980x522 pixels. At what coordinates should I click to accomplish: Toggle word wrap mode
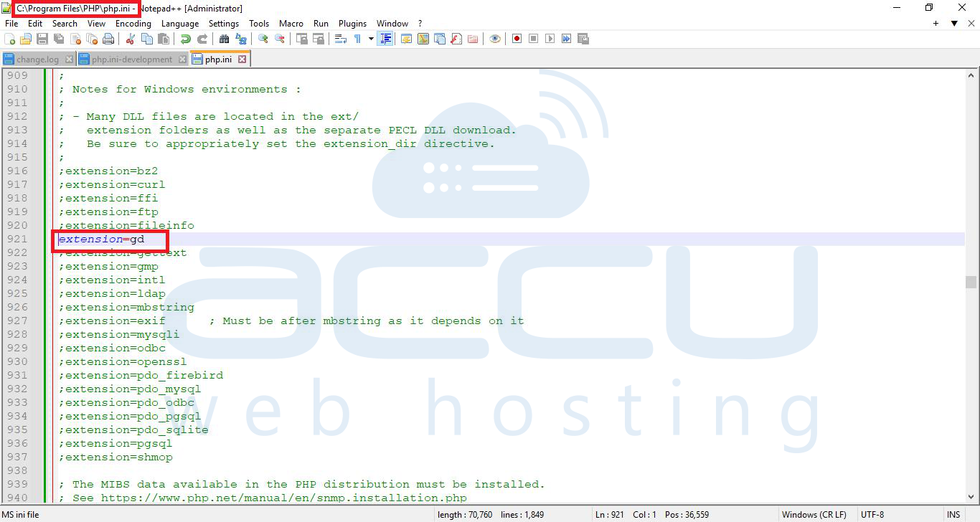pos(341,39)
